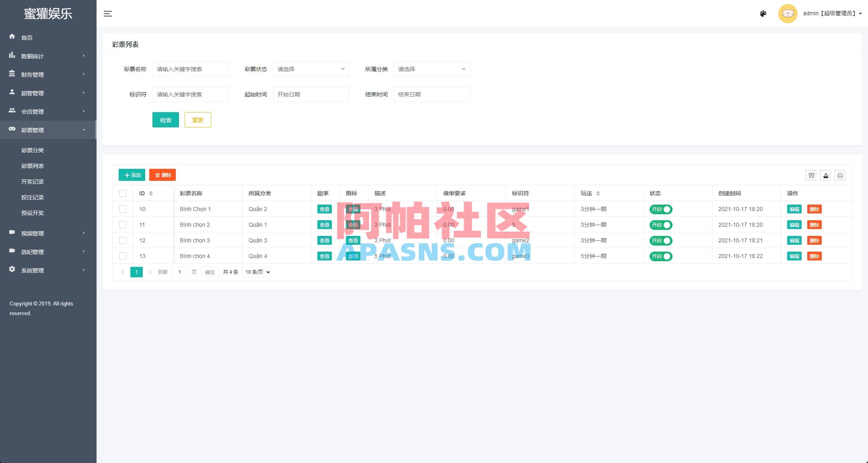This screenshot has height=463, width=868.
Task: Click the 添加 add button
Action: click(132, 175)
